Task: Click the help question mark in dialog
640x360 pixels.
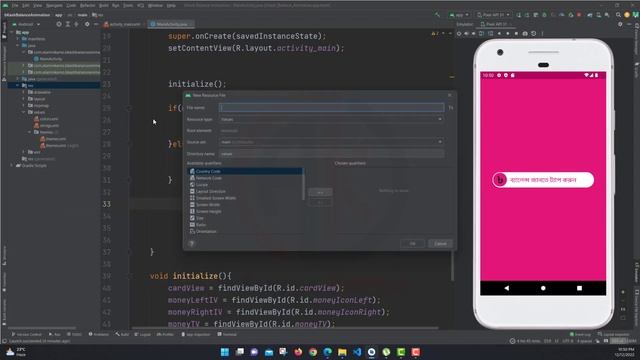Action: pyautogui.click(x=191, y=244)
